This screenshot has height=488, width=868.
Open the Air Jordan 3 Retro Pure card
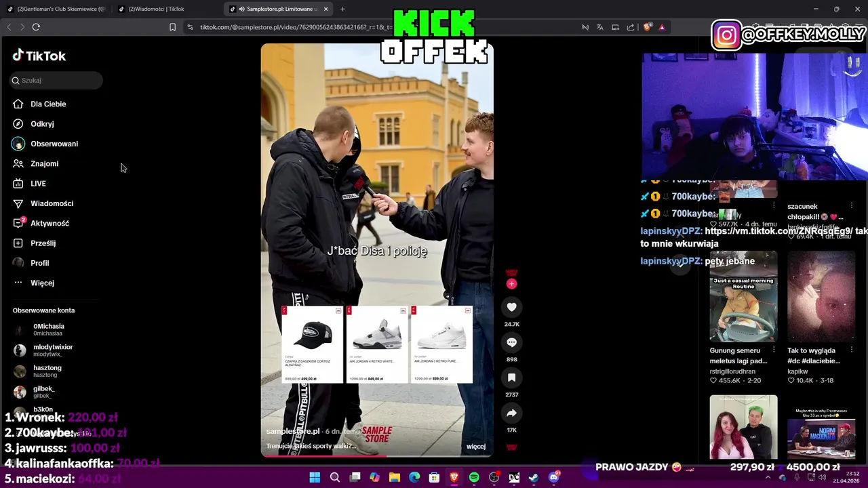tap(441, 345)
